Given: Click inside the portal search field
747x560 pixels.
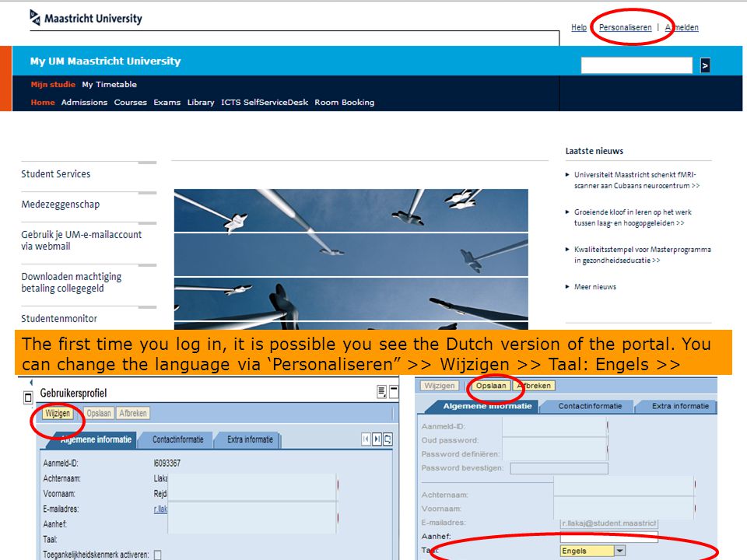Looking at the screenshot, I should coord(637,65).
